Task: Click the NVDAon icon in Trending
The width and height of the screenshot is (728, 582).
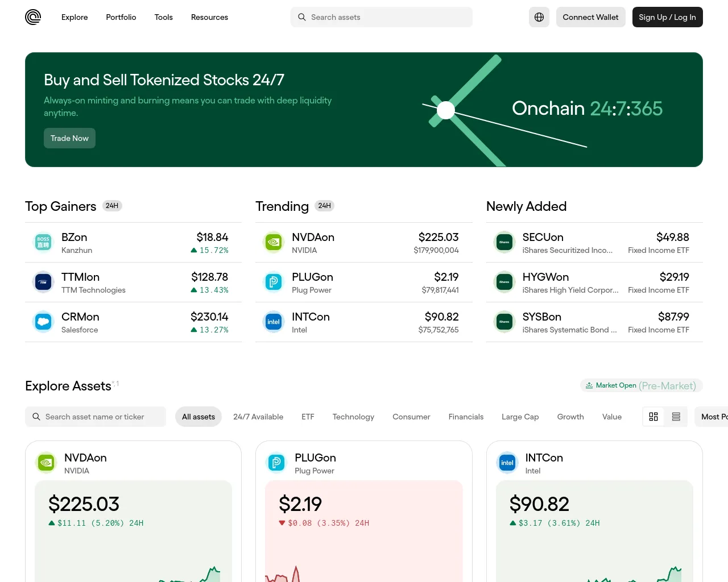Action: click(274, 243)
